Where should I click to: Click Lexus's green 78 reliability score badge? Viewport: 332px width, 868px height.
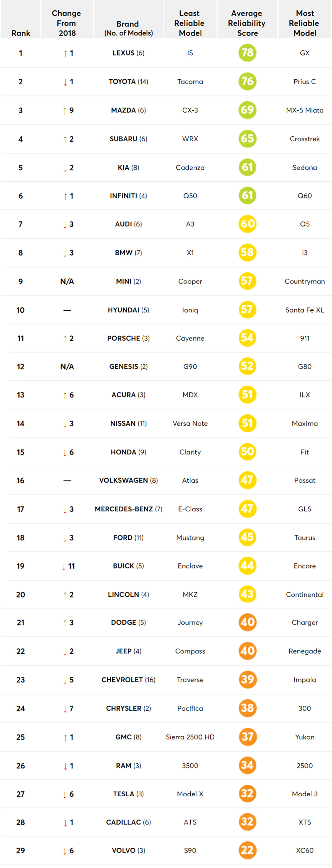click(x=247, y=53)
